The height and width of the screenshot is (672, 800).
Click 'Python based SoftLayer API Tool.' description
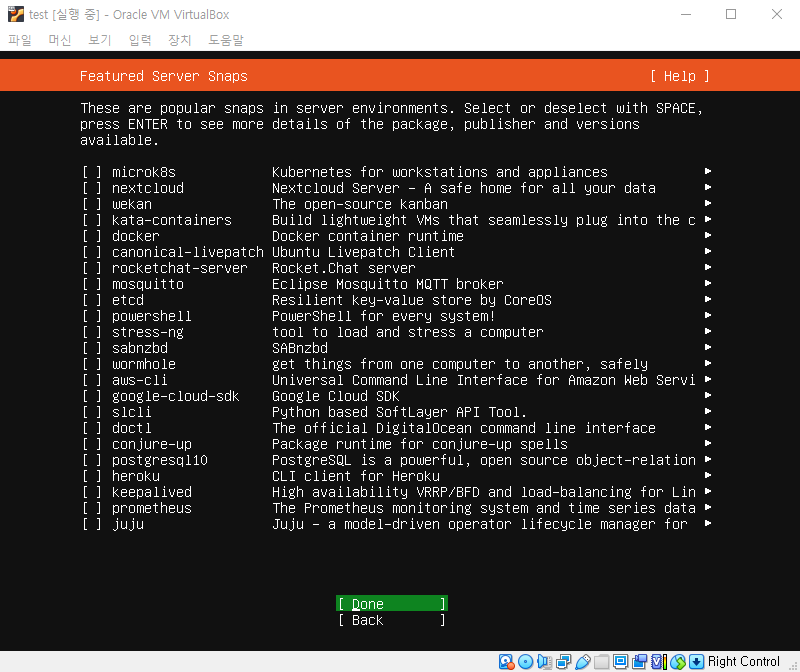(399, 412)
